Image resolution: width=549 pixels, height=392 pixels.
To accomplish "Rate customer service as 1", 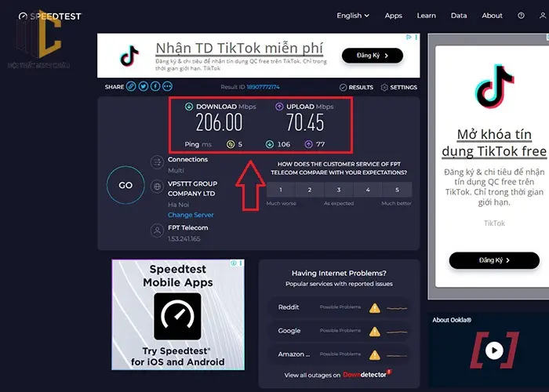I will pos(281,190).
